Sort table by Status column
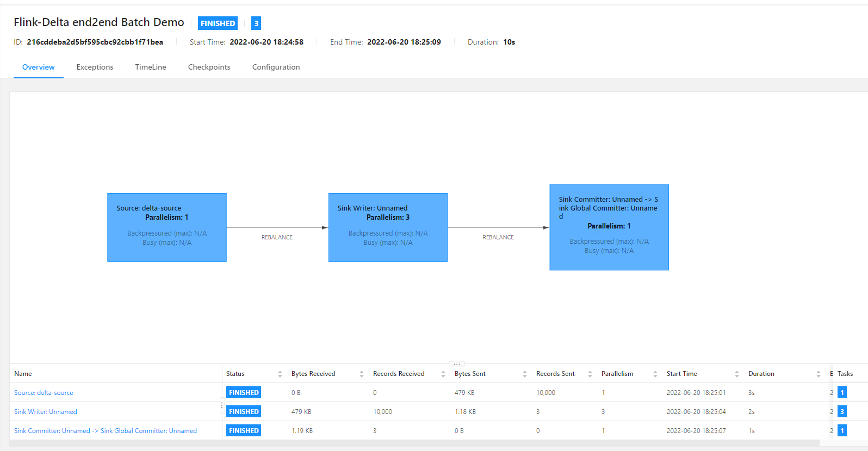This screenshot has width=868, height=451. pos(280,374)
